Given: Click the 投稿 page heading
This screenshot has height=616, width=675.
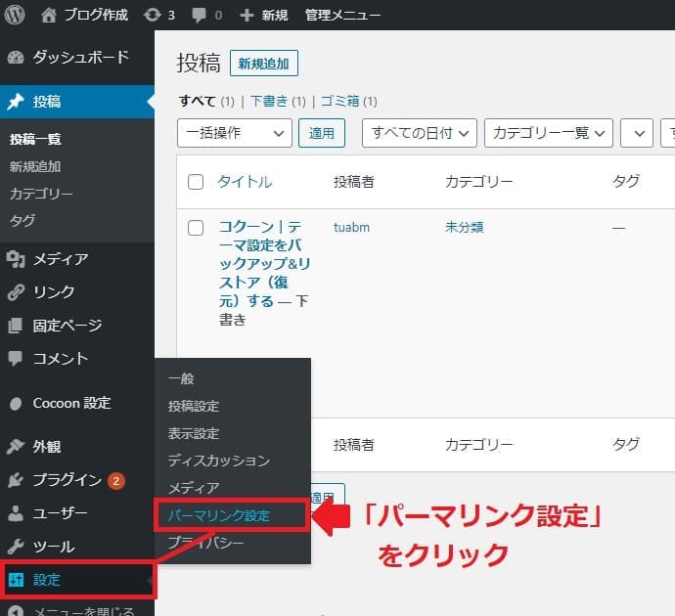Looking at the screenshot, I should [x=199, y=64].
